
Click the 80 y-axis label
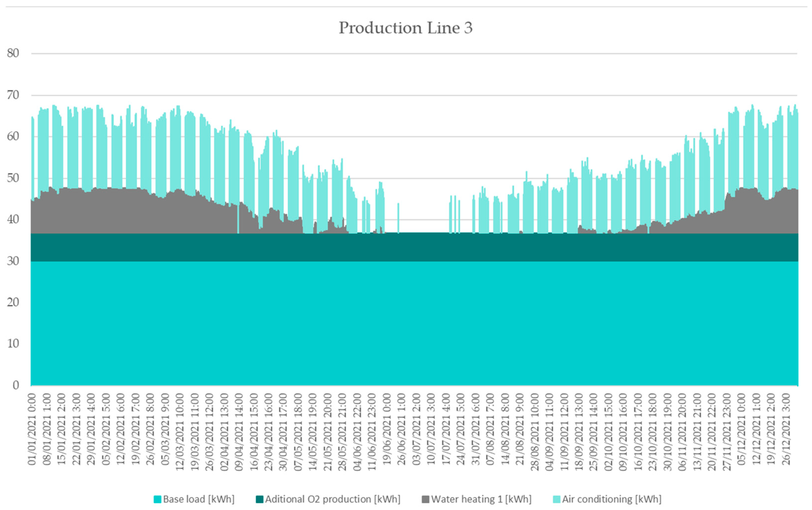[x=13, y=53]
